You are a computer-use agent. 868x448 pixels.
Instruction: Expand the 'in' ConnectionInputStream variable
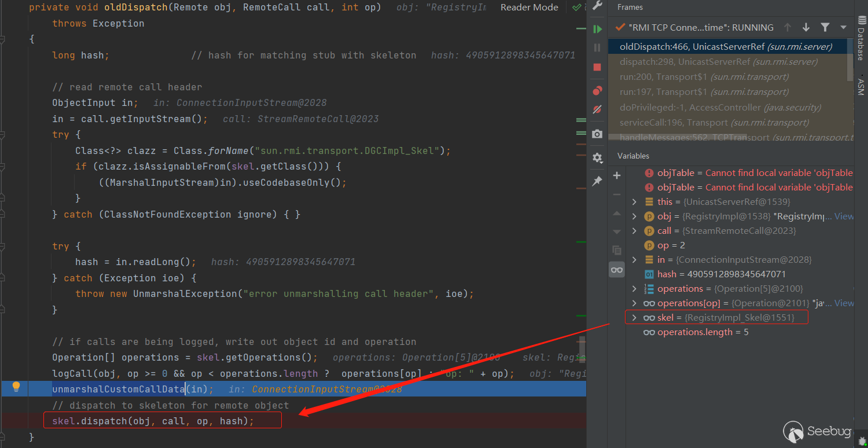[x=634, y=260]
